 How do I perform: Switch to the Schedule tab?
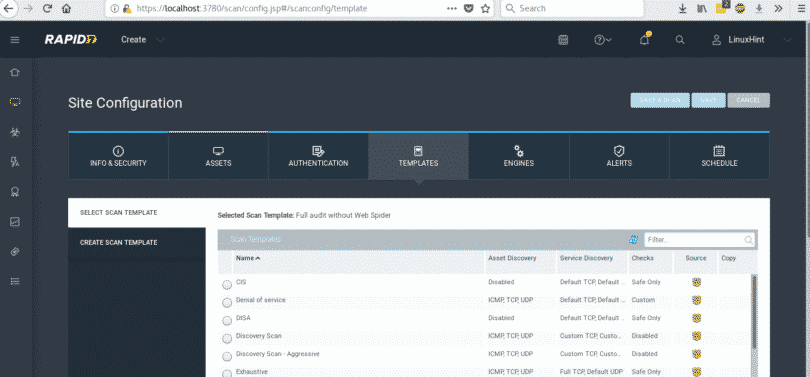coord(719,156)
